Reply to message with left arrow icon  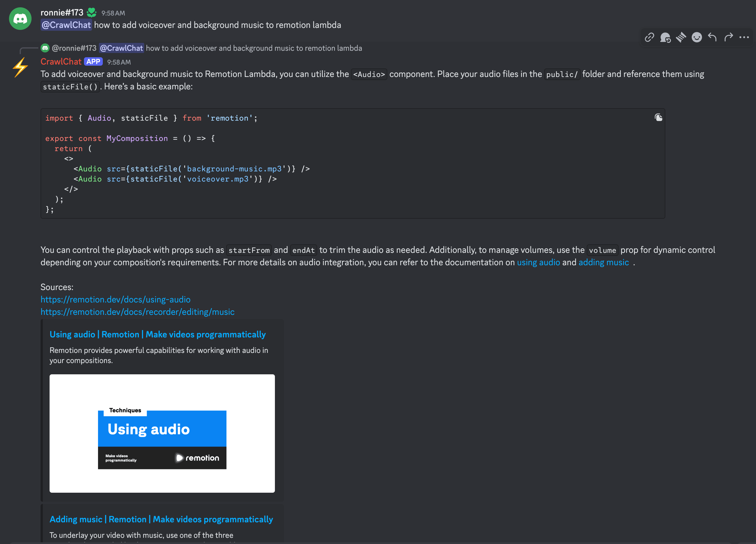click(x=712, y=37)
